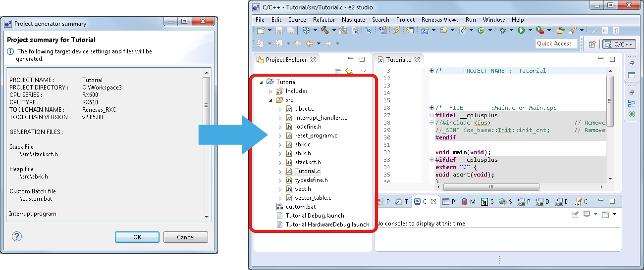Select sbrk.c in Project Explorer
This screenshot has width=644, height=270.
click(303, 144)
